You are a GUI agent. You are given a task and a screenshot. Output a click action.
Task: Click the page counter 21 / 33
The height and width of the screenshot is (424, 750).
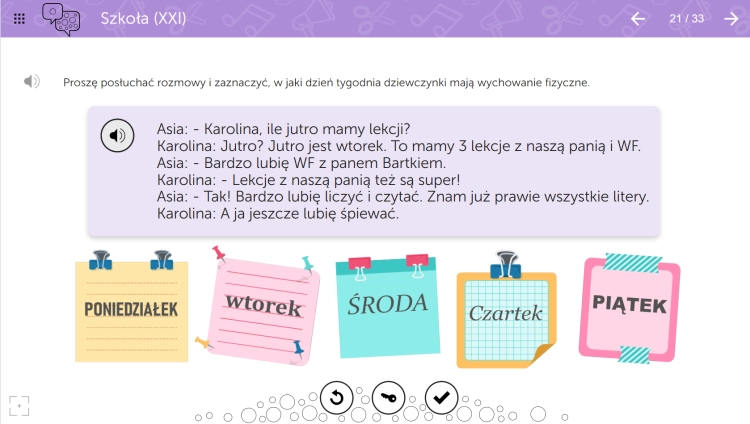pos(686,19)
